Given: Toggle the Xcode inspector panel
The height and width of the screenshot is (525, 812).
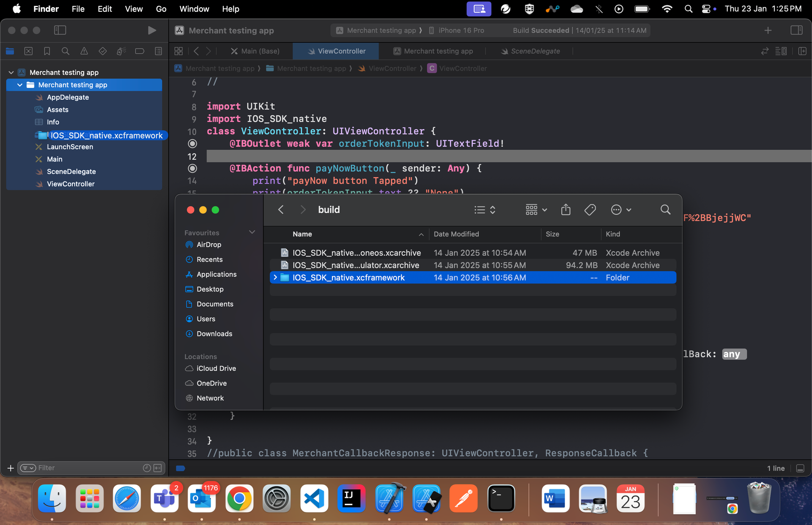Looking at the screenshot, I should coord(796,30).
